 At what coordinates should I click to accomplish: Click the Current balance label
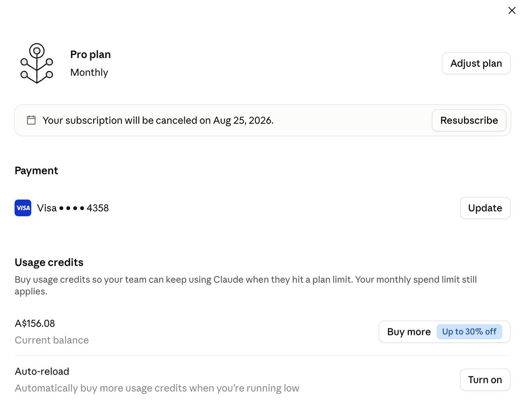51,340
